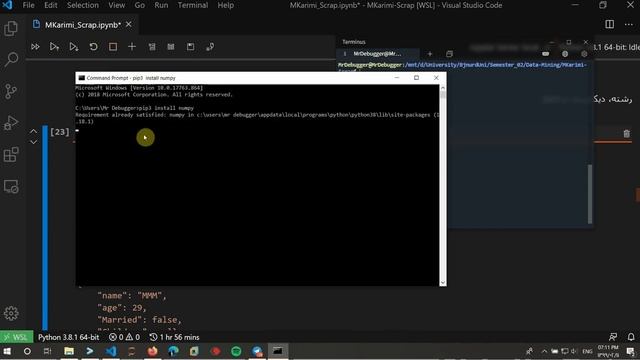This screenshot has height=360, width=640.
Task: Open Spotify from the taskbar
Action: [236, 351]
